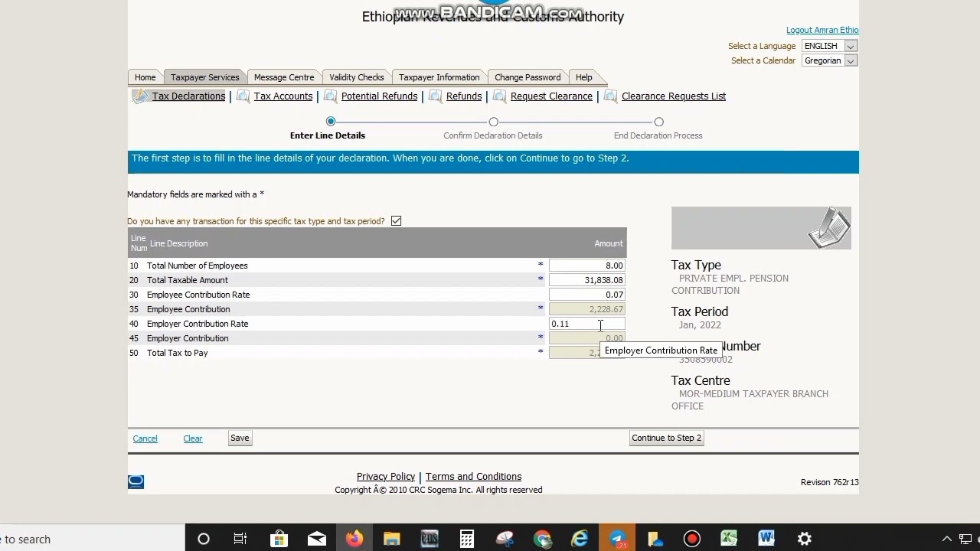Click the Confirm Declaration Details step circle
Viewport: 980px width, 551px height.
(493, 122)
